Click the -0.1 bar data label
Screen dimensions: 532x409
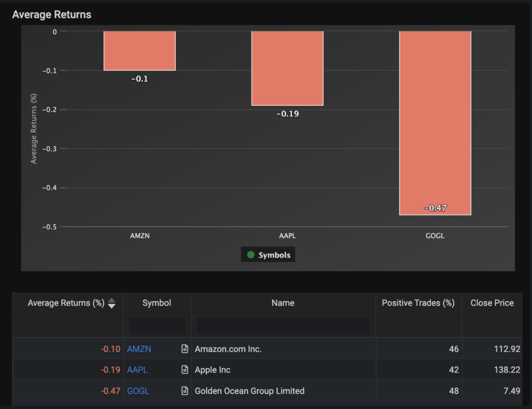pos(140,79)
